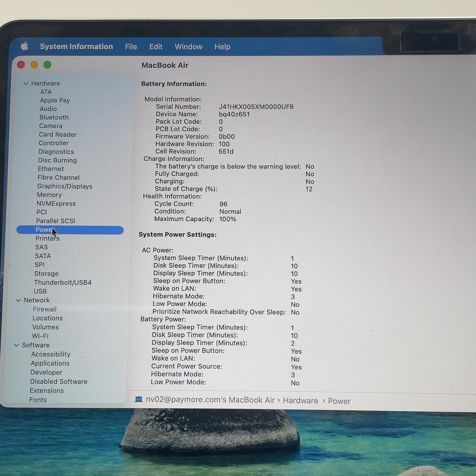Click nv02@paymore.com's MacBook Air in path bar
This screenshot has width=476, height=476.
click(x=210, y=400)
